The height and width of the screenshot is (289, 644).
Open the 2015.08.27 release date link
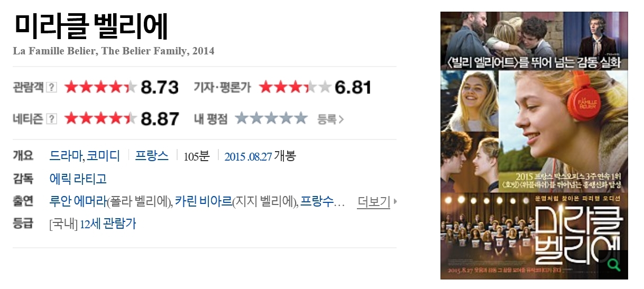(x=248, y=156)
